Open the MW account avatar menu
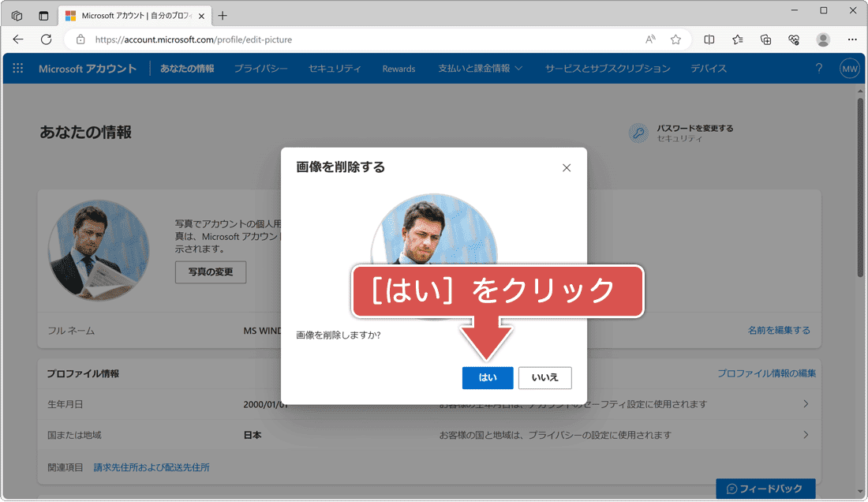The height and width of the screenshot is (502, 868). (x=848, y=69)
